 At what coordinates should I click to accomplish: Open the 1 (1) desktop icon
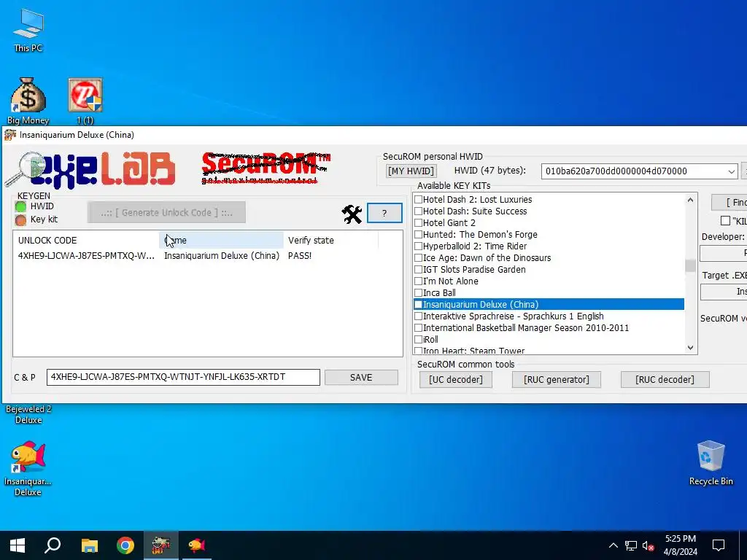pos(85,101)
